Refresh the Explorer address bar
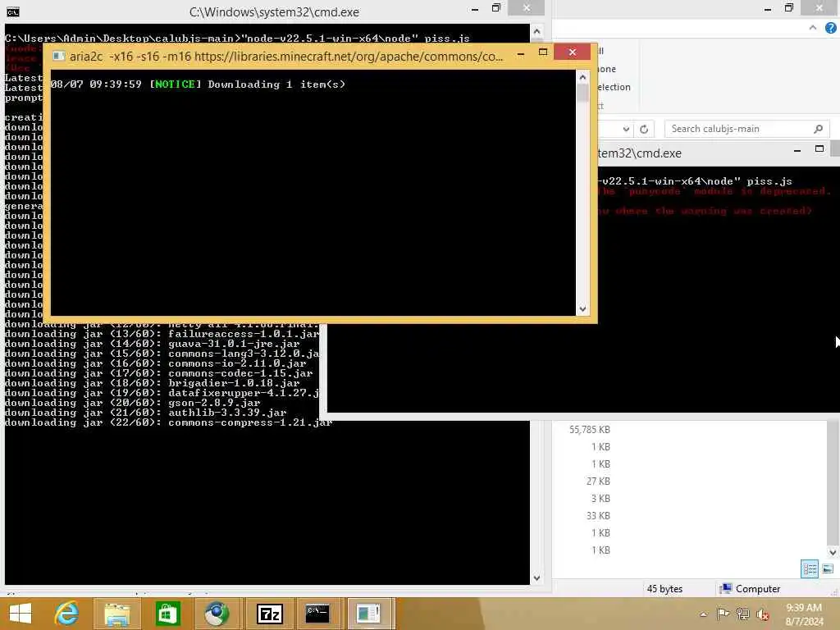The width and height of the screenshot is (840, 630). tap(644, 129)
